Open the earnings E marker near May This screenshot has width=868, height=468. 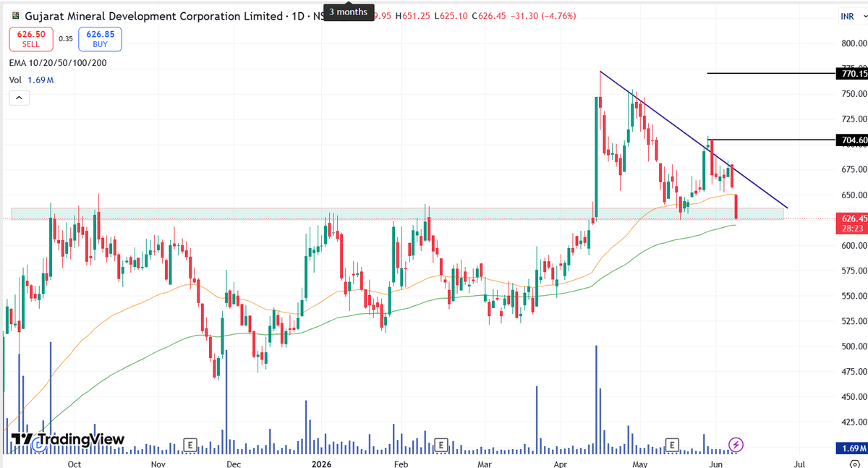[673, 443]
